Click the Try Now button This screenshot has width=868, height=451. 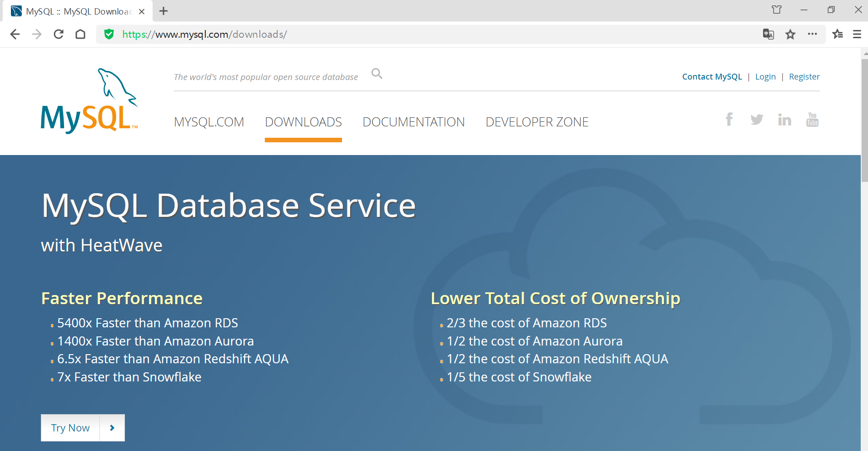pyautogui.click(x=70, y=428)
